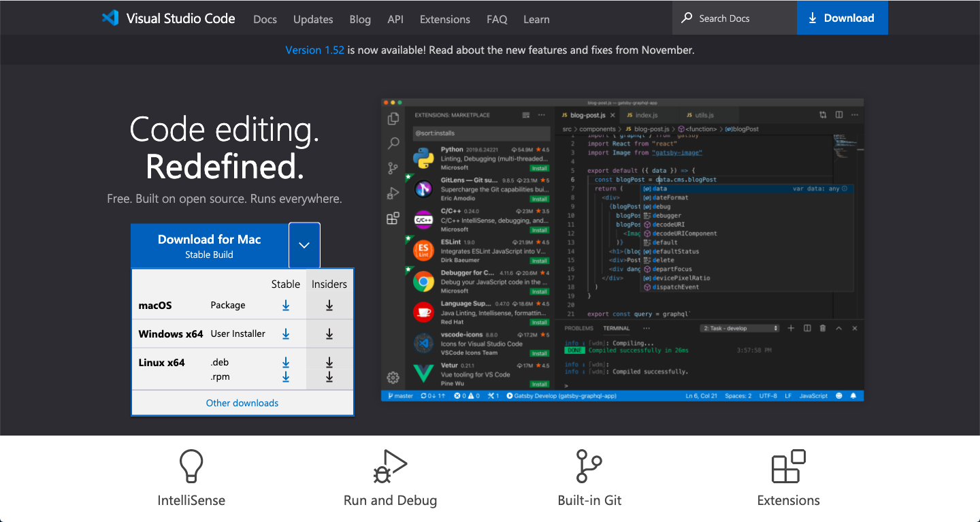The height and width of the screenshot is (522, 980).
Task: Download Linux .deb Insiders build
Action: (329, 363)
